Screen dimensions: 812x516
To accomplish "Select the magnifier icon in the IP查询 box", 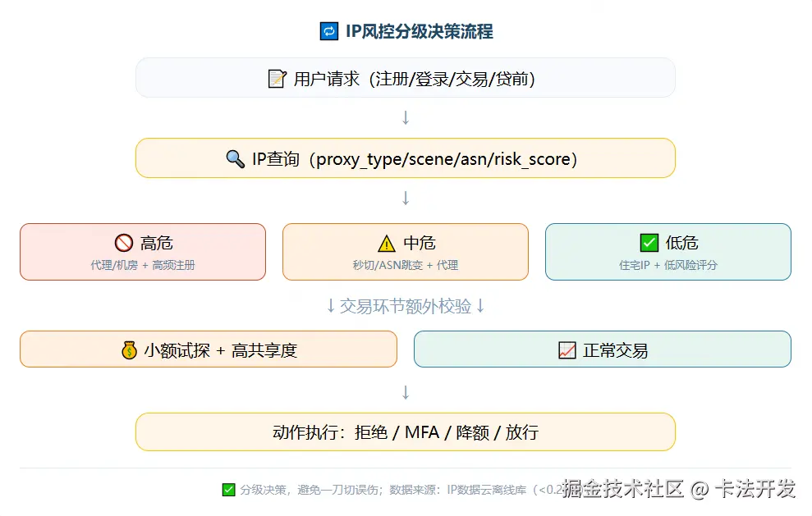I will (x=236, y=158).
